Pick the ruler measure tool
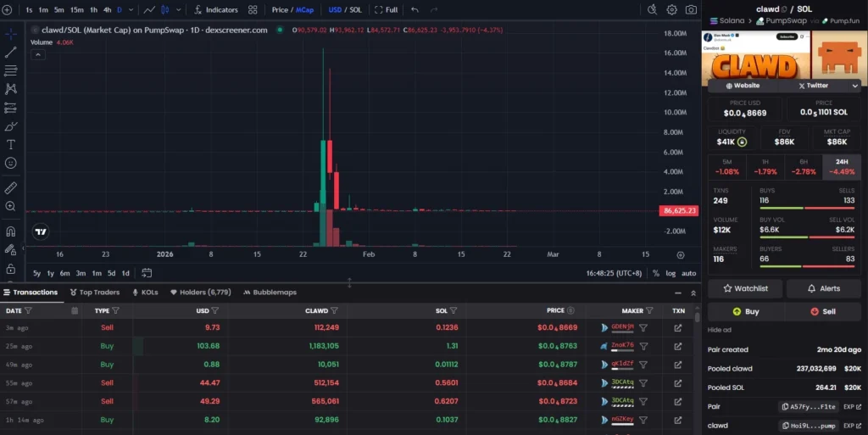Viewport: 868px width, 435px height. coord(11,187)
